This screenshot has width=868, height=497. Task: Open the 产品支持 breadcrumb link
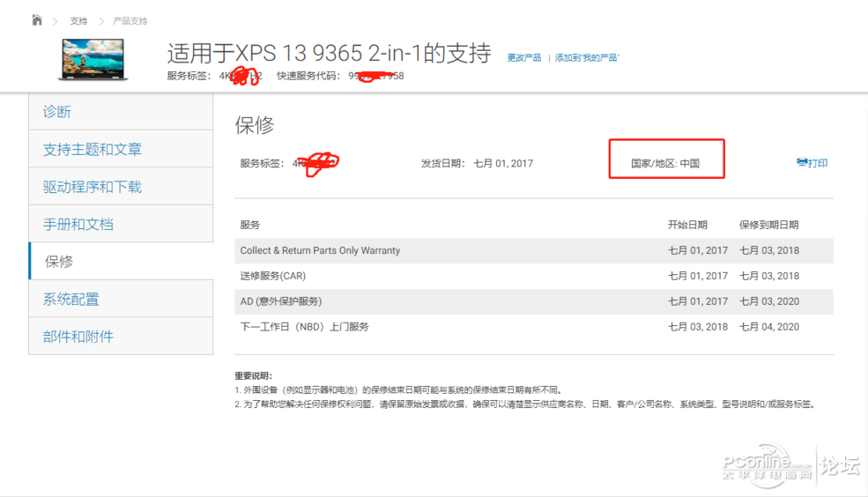coord(130,21)
